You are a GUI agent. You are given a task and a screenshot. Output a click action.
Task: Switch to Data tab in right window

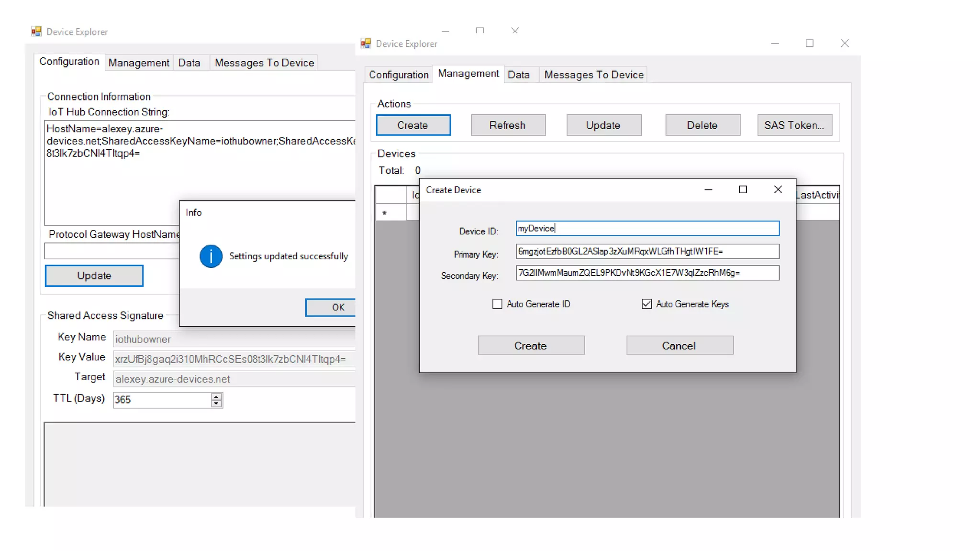[x=518, y=75]
